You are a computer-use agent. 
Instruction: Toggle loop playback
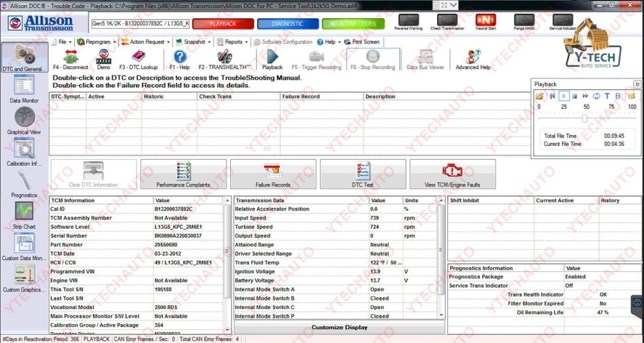pyautogui.click(x=596, y=96)
